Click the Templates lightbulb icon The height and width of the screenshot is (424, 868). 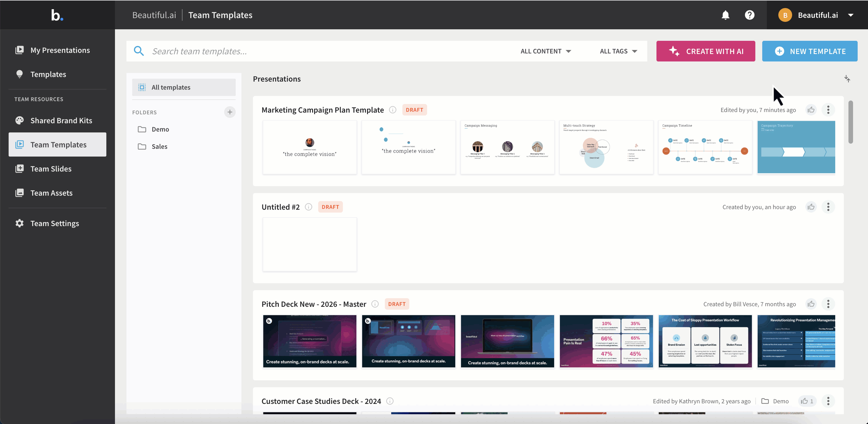[x=20, y=74]
